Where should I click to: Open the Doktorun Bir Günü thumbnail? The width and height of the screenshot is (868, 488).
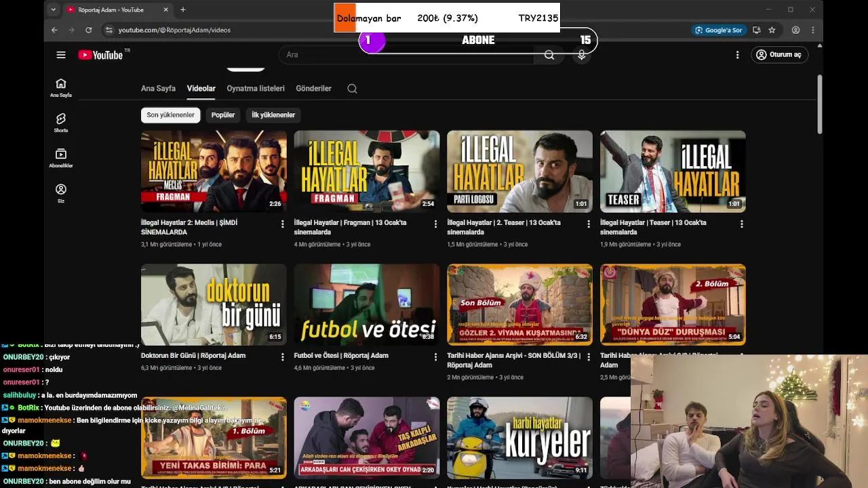tap(214, 304)
